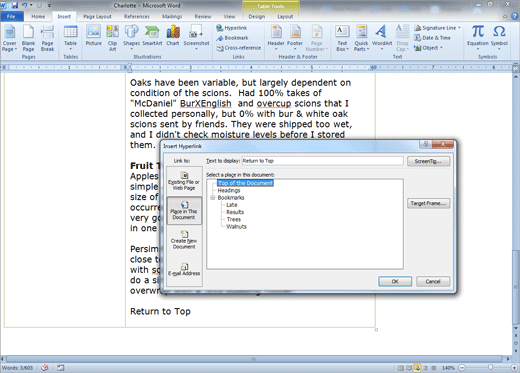
Task: Switch to the Mailings tab
Action: point(172,16)
